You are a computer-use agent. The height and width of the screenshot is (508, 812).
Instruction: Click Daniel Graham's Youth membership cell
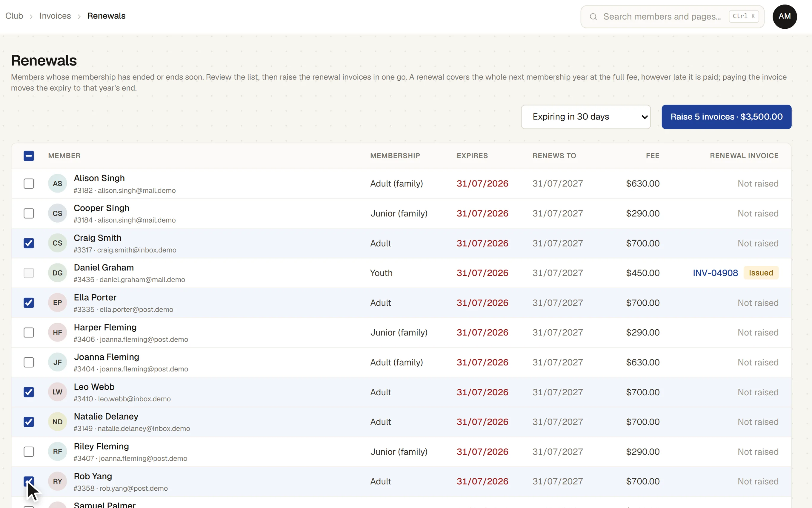point(381,273)
